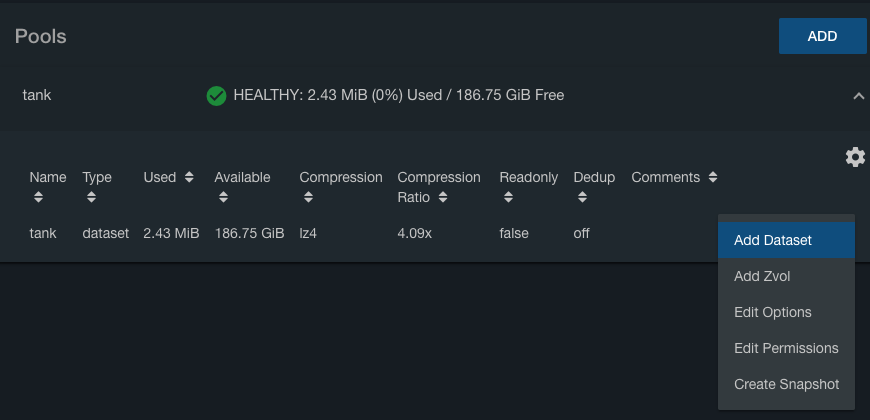Viewport: 870px width, 420px height.
Task: Click the tank pool name header
Action: tap(37, 96)
